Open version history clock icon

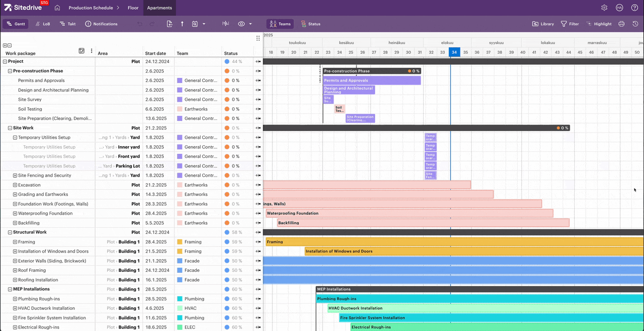(635, 24)
